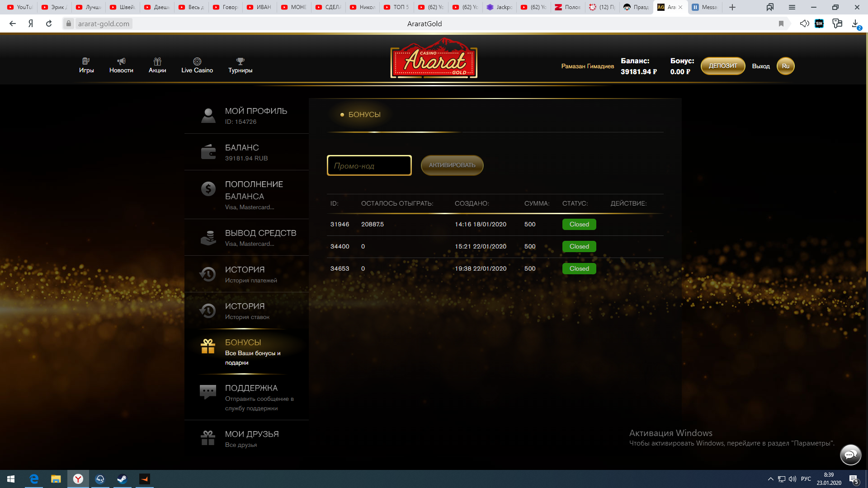Expand hidden system tray icons chevron
The height and width of the screenshot is (488, 868).
pos(770,479)
